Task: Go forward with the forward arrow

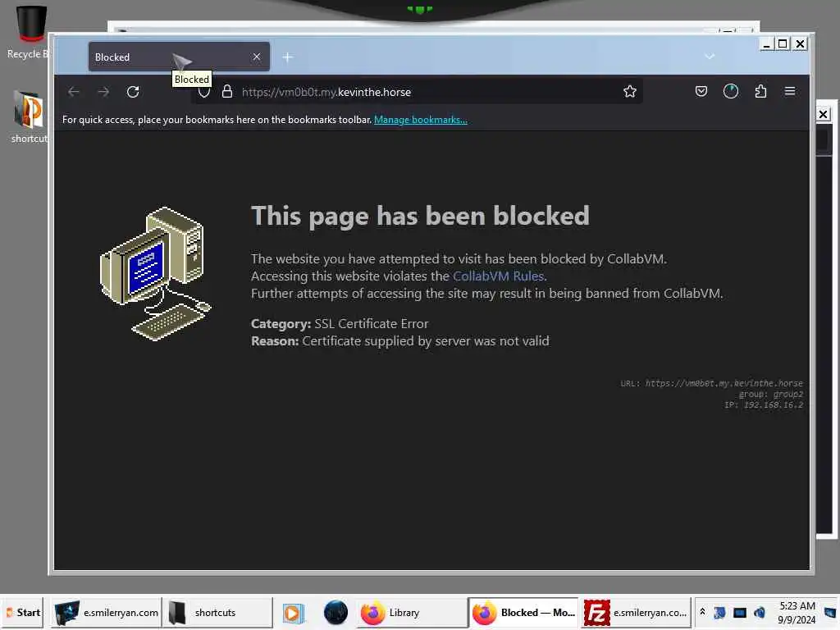Action: [103, 92]
